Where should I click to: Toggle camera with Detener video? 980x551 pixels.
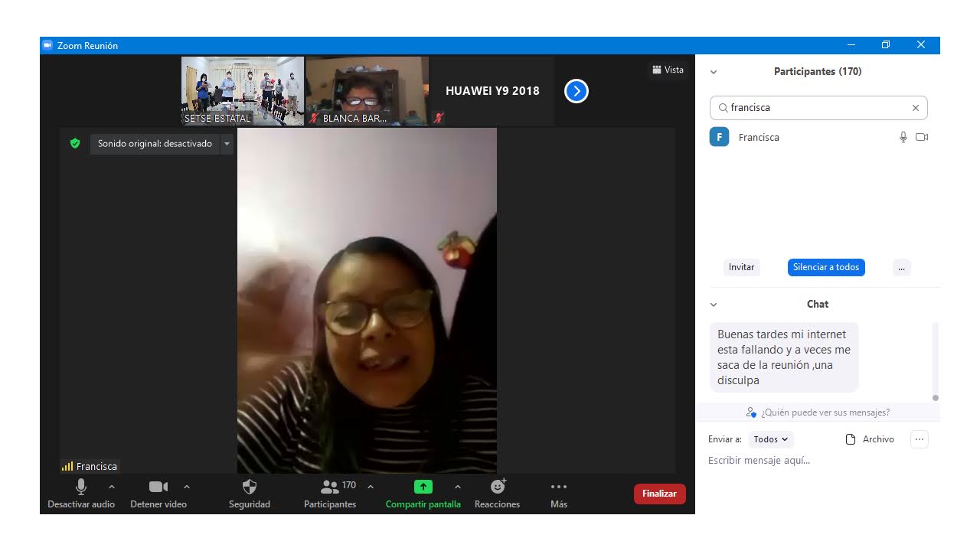pos(158,487)
